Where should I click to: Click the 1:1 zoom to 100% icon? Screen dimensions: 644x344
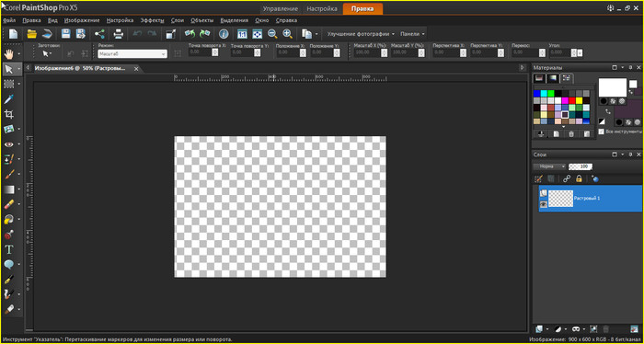click(x=242, y=34)
